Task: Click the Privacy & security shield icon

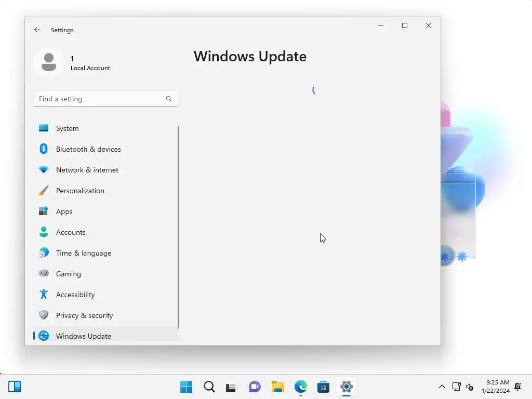Action: 44,315
